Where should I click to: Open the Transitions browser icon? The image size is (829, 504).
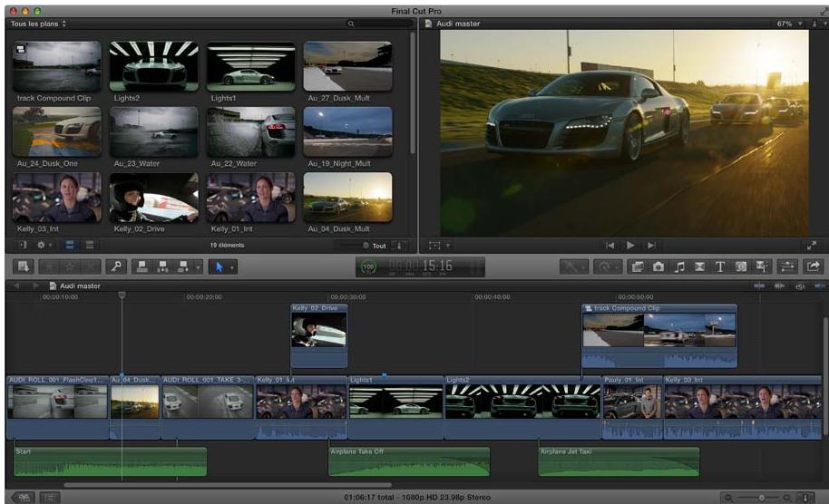point(699,267)
